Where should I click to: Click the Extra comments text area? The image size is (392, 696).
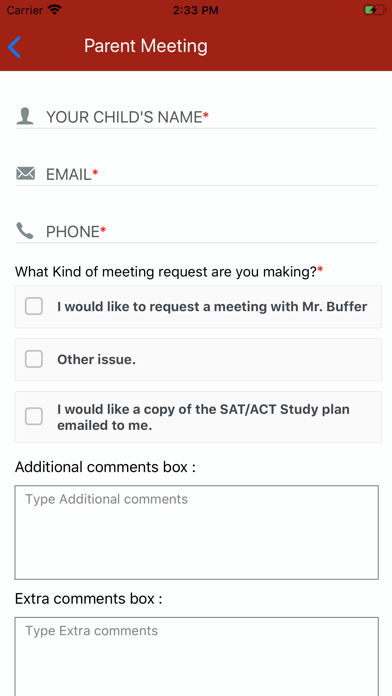[197, 656]
